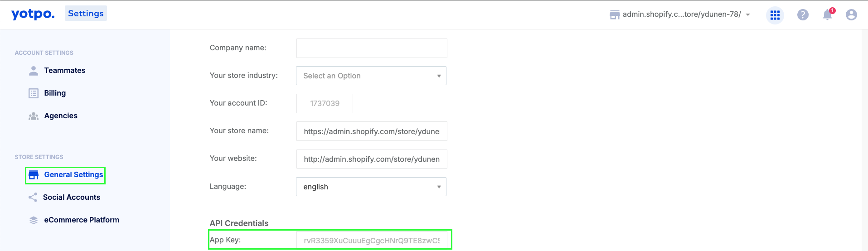The image size is (868, 251).
Task: Go to eCommerce Platform settings
Action: (x=82, y=220)
